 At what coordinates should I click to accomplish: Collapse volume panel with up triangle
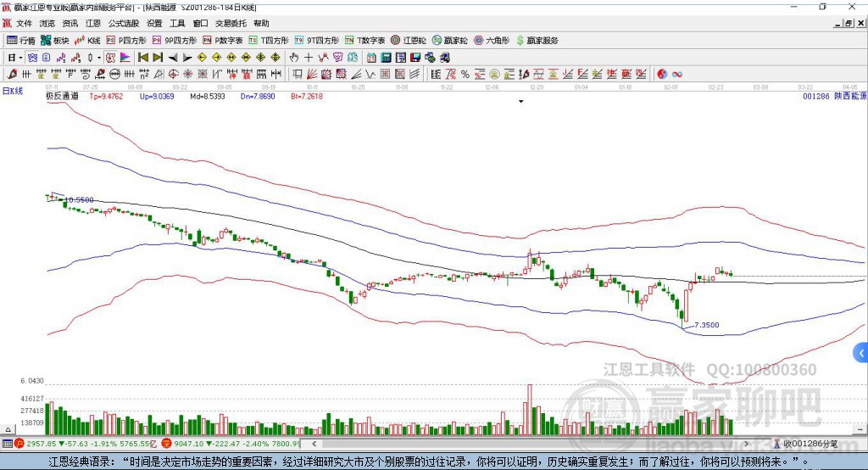click(8, 429)
